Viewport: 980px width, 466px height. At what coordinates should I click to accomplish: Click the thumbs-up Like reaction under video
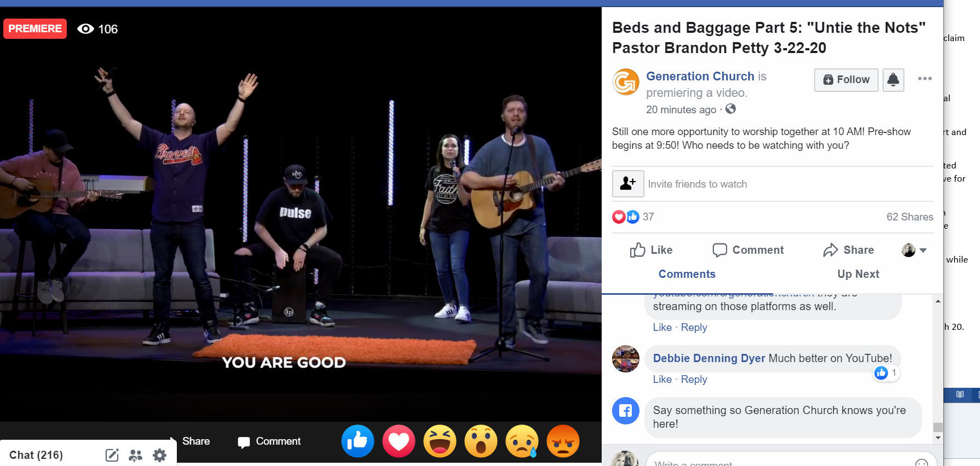[358, 441]
